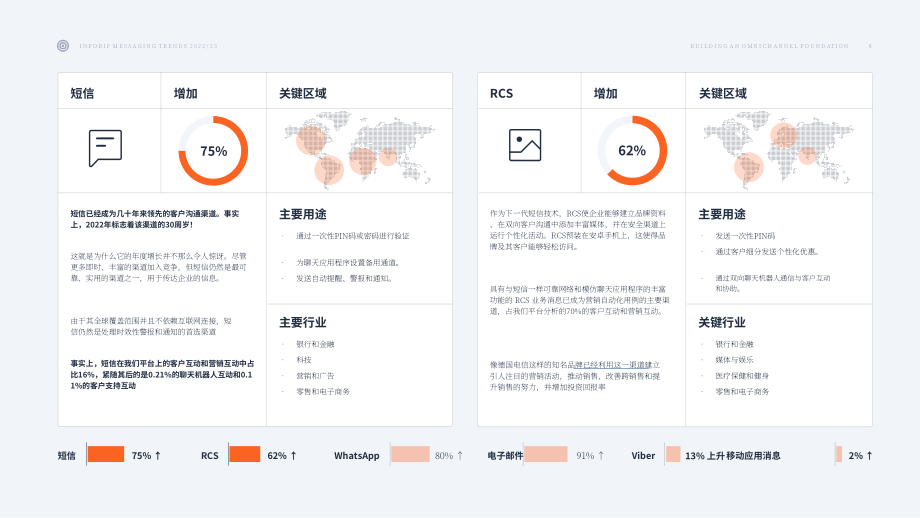920x518 pixels.
Task: Click the 主要行业 heading
Action: point(303,323)
